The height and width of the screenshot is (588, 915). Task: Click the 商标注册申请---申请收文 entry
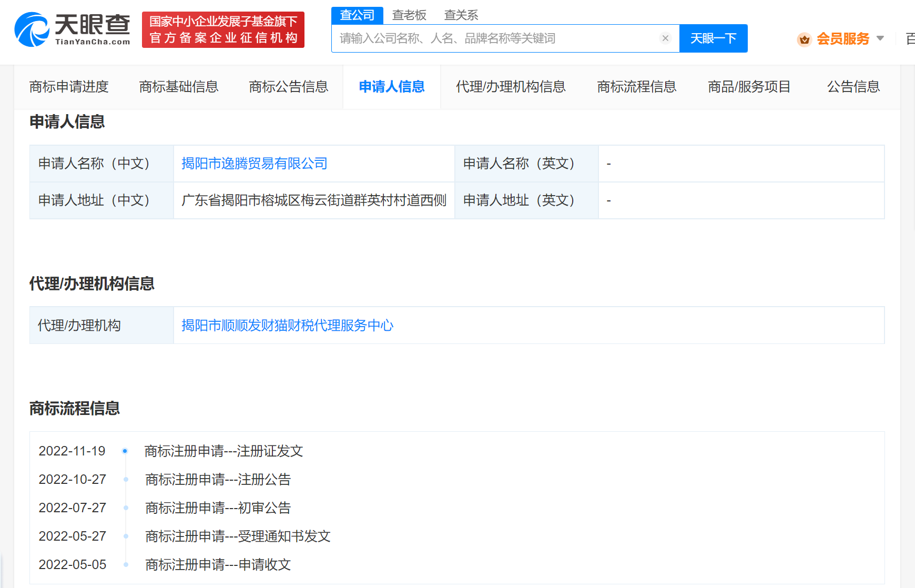click(x=218, y=565)
